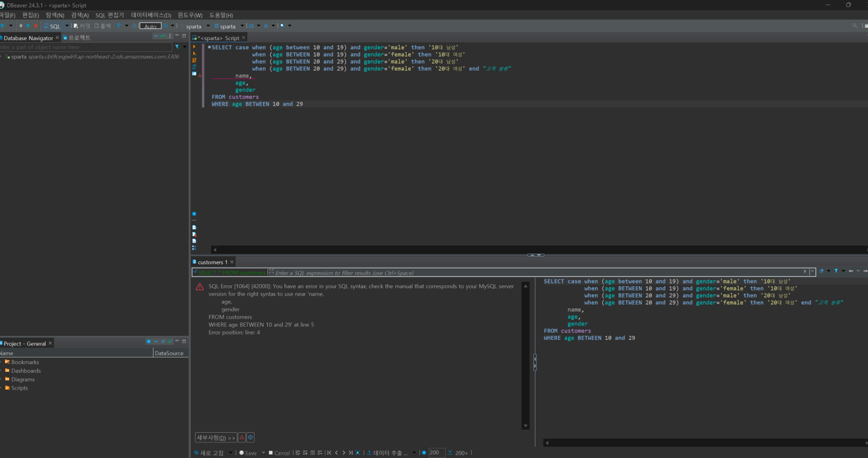Toggle link with editor in Database Navigator
Screen dimensions: 868x458
pyautogui.click(x=163, y=36)
